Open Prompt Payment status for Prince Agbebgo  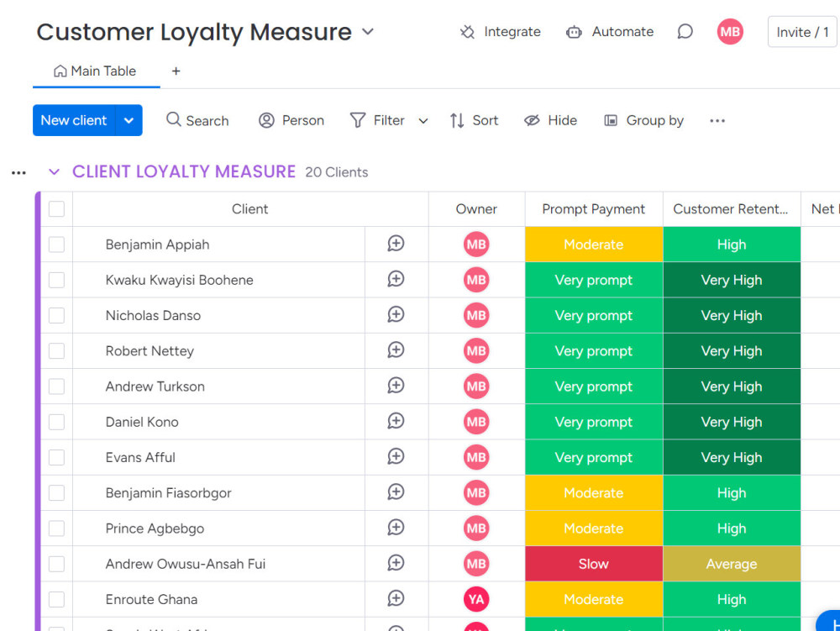(594, 528)
